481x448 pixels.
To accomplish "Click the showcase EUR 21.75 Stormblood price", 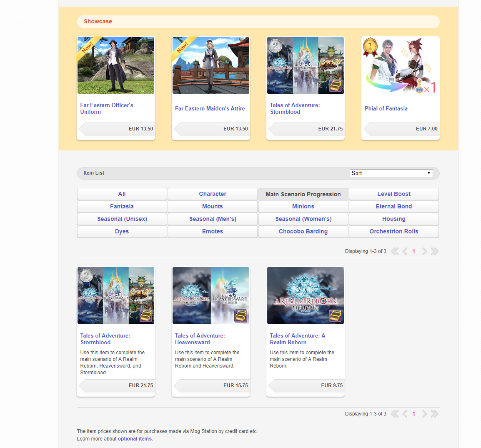I will [306, 129].
